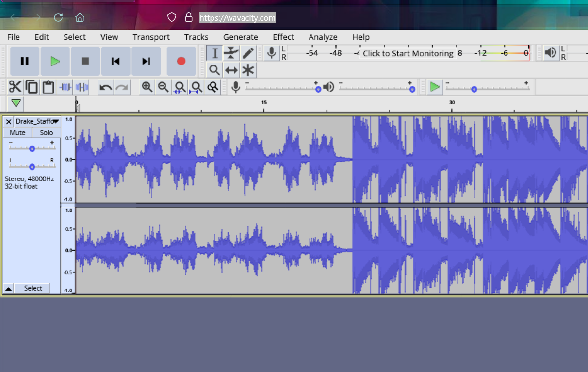This screenshot has width=588, height=372.
Task: Fit selection to width zoom icon
Action: (180, 87)
